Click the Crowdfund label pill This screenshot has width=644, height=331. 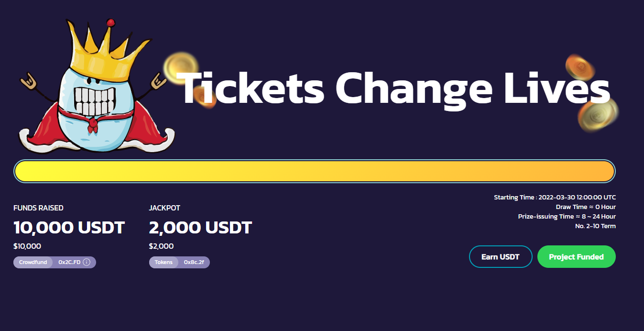[33, 262]
